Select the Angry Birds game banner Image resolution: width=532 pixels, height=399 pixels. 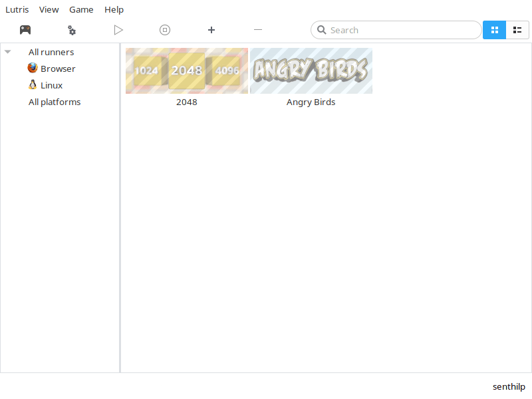[311, 70]
